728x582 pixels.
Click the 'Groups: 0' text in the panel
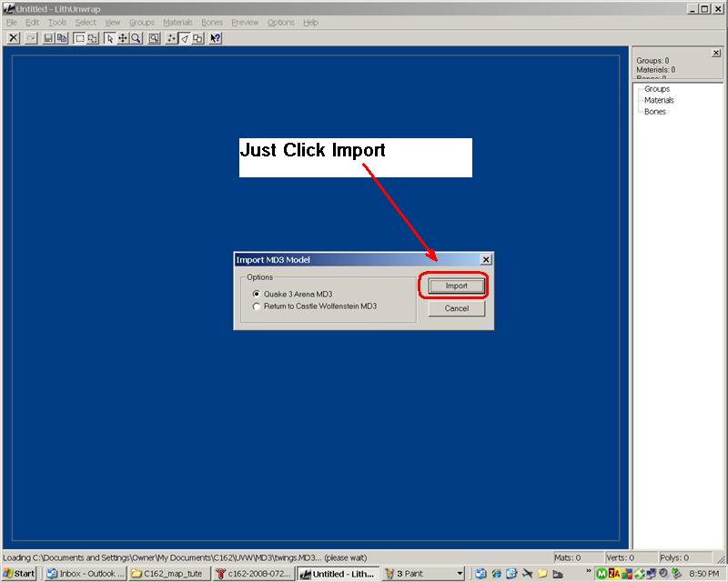coord(652,60)
